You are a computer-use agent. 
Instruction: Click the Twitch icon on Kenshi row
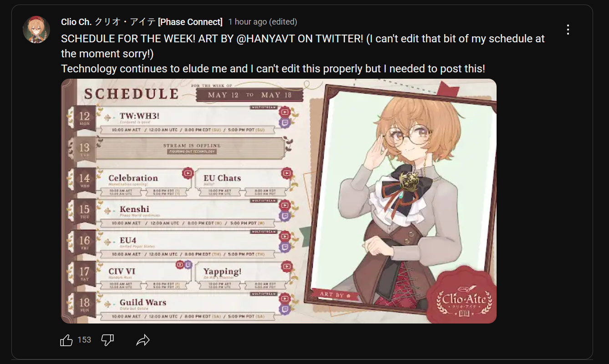[285, 216]
